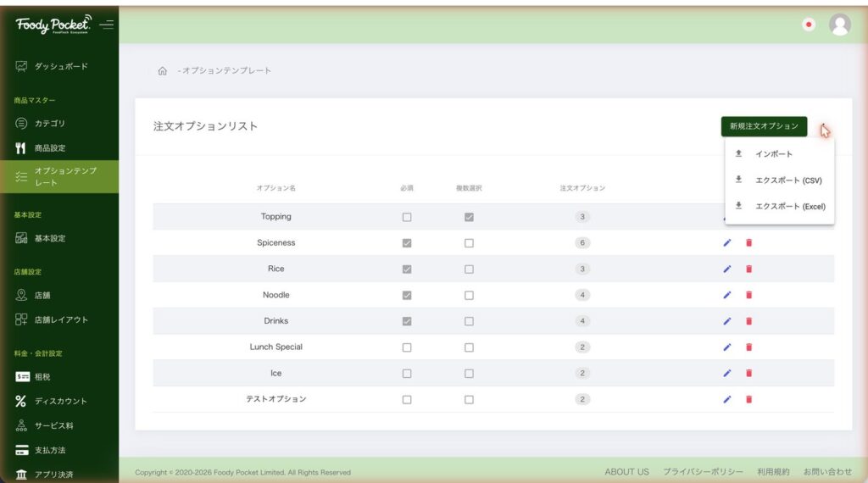868x483 pixels.
Task: Click Spiceness option count badge 6
Action: (581, 243)
